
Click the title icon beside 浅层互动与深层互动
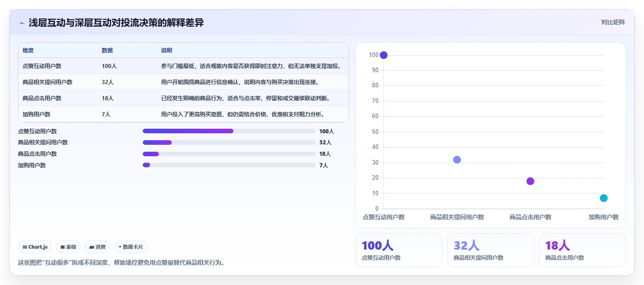(x=22, y=23)
